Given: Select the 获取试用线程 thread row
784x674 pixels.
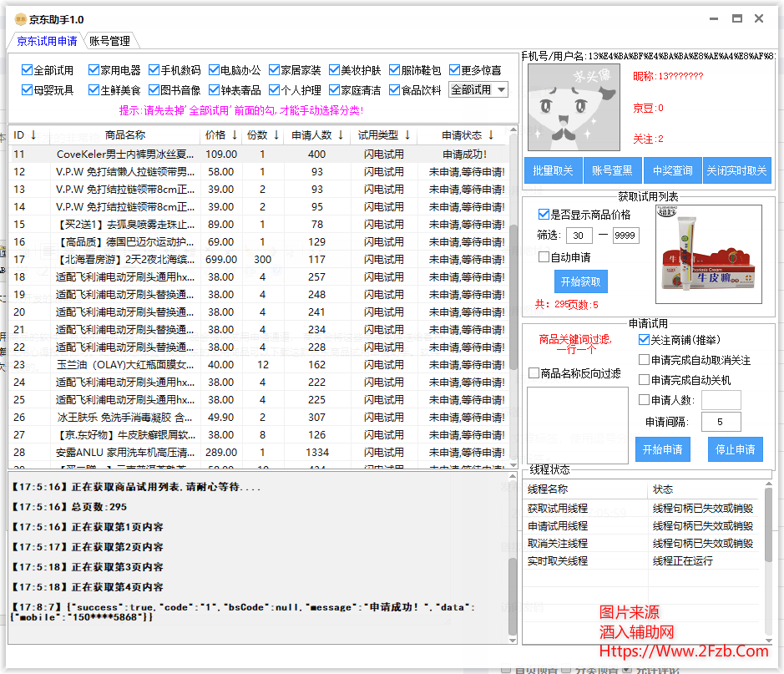Looking at the screenshot, I should 644,509.
